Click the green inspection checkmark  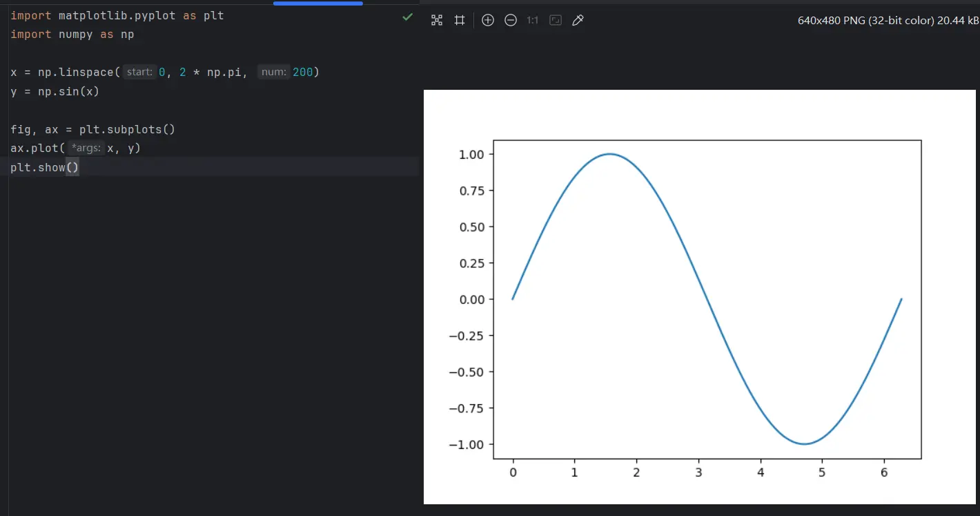pyautogui.click(x=408, y=17)
